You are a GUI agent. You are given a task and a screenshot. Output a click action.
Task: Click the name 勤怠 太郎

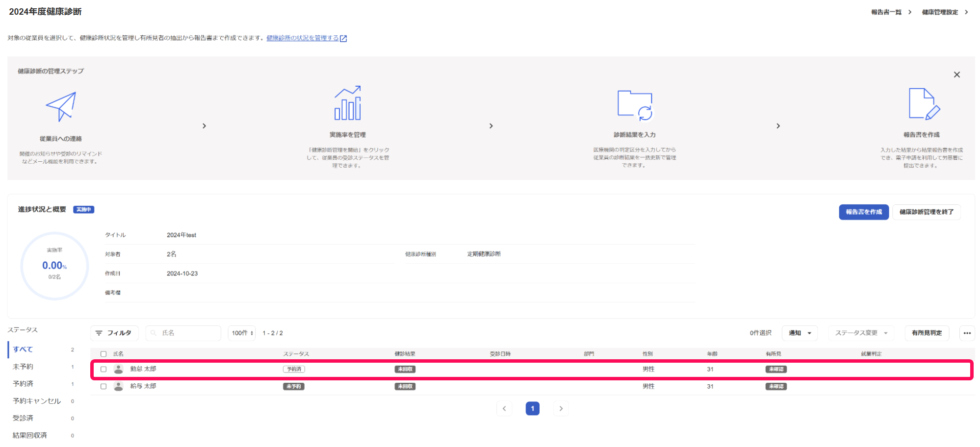(143, 369)
